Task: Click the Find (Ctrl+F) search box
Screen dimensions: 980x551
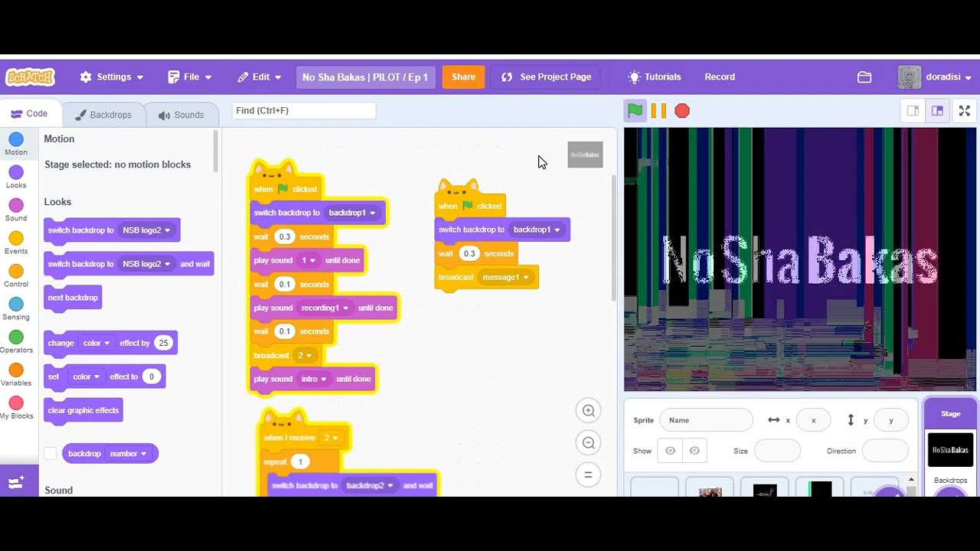Action: [304, 111]
